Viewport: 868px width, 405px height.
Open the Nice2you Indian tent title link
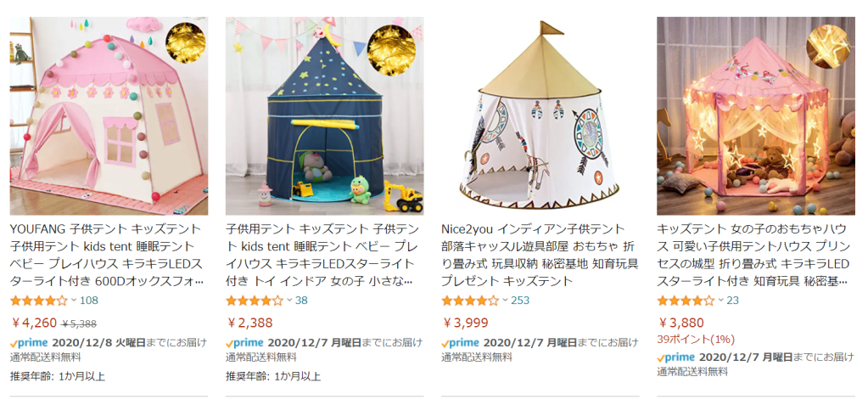click(x=538, y=256)
